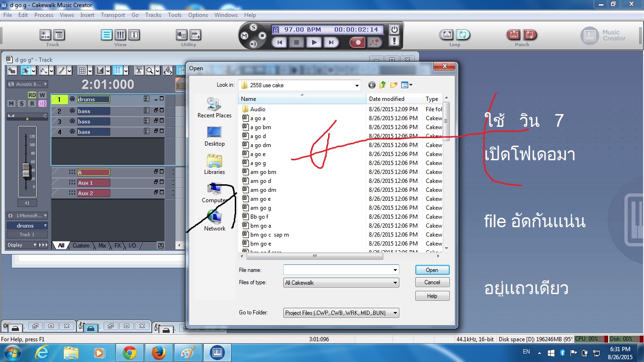
Task: Open the Tracks menu
Action: tap(153, 15)
